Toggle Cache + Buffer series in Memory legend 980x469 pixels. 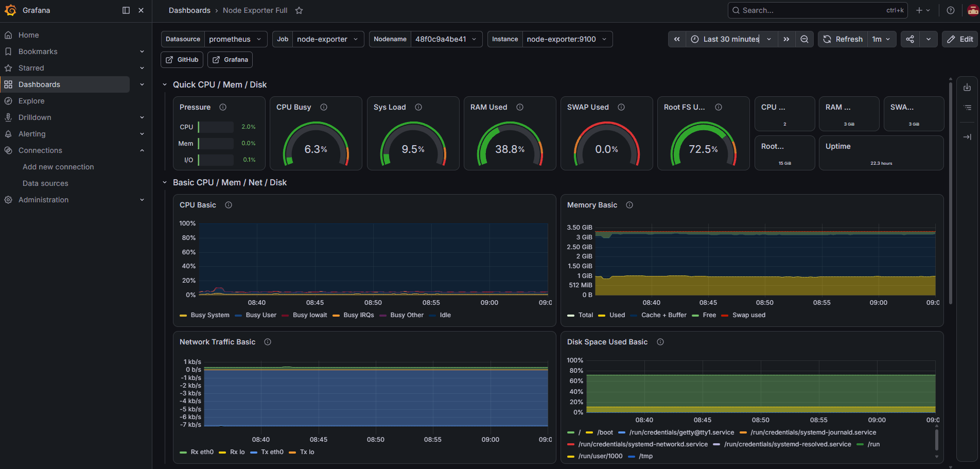(x=663, y=315)
